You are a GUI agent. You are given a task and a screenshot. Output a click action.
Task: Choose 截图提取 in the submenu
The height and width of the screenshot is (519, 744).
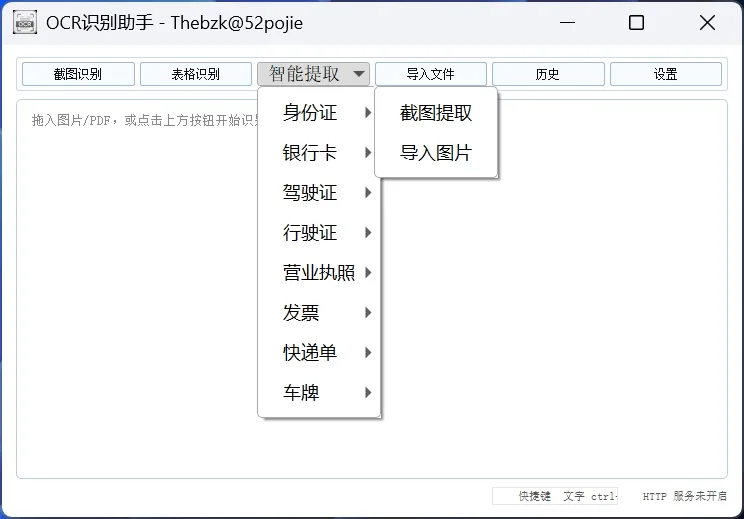436,113
